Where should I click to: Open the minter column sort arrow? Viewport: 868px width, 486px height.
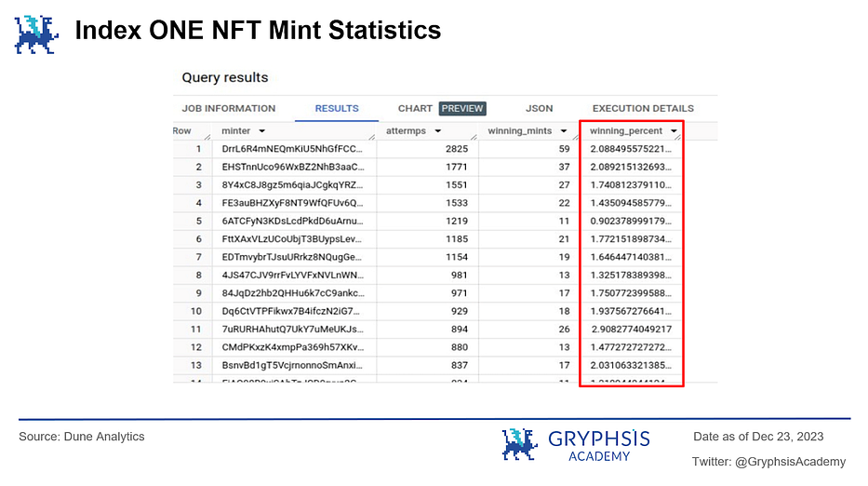pos(261,132)
